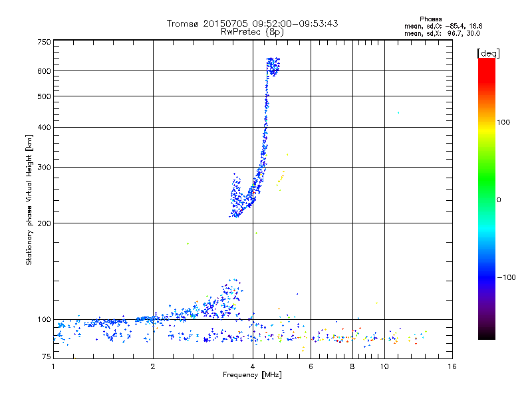Click the '[deg]' colorbar unit label
The height and width of the screenshot is (399, 532).
click(x=488, y=53)
